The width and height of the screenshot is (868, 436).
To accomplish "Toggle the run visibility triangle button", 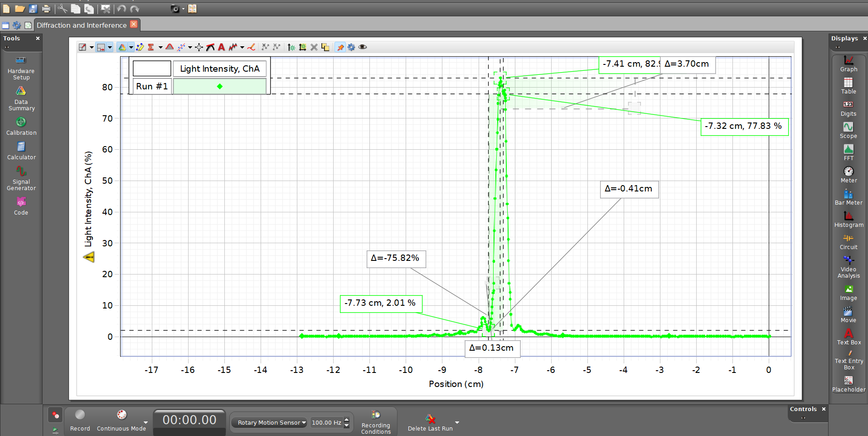I will 122,47.
